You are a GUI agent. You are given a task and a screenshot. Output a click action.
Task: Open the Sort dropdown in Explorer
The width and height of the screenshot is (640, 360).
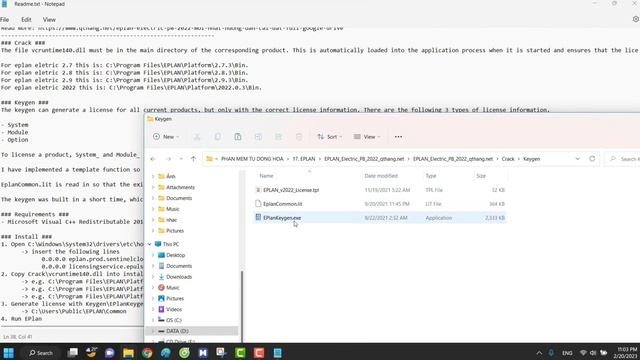329,137
